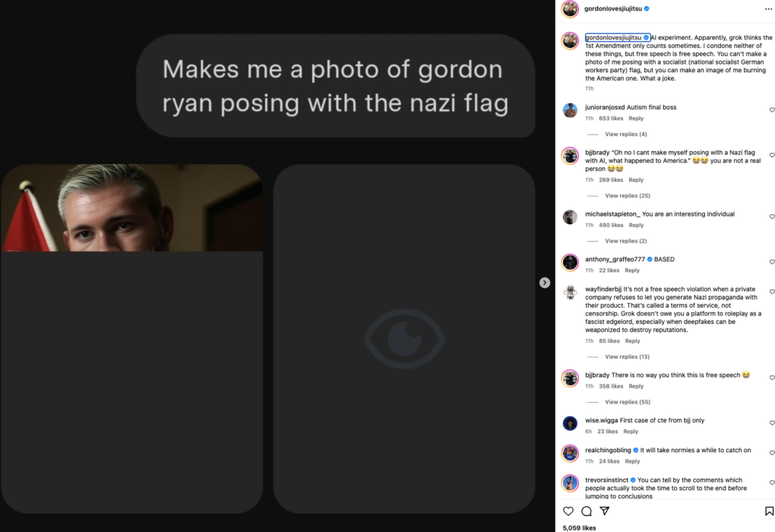
Task: Open the 5,059 likes list
Action: (579, 527)
